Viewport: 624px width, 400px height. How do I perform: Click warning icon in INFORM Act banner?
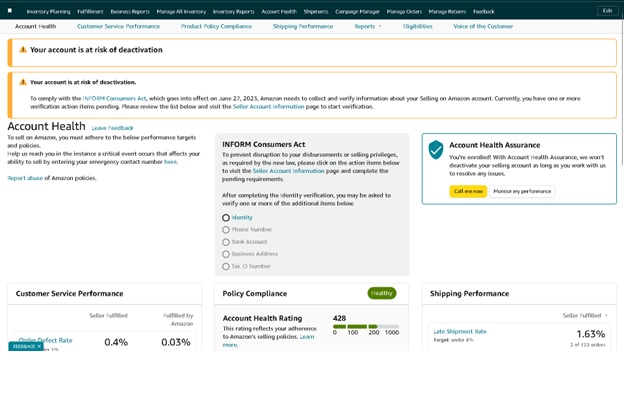click(23, 82)
